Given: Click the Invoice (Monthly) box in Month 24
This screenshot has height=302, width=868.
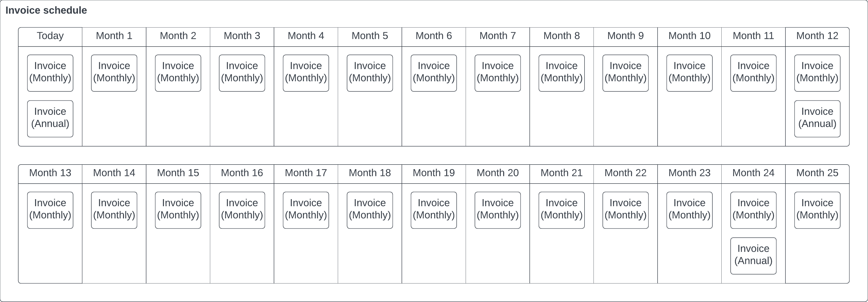Looking at the screenshot, I should pyautogui.click(x=754, y=210).
